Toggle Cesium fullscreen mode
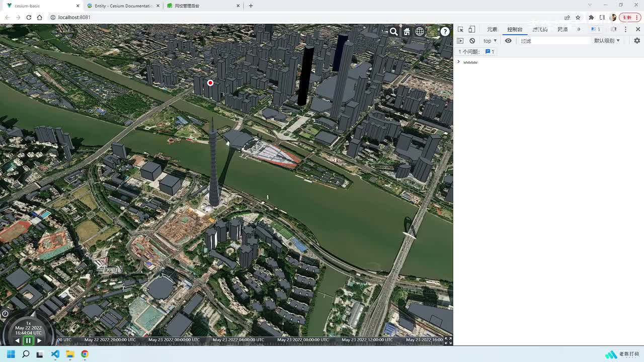Image resolution: width=644 pixels, height=362 pixels. tap(448, 340)
